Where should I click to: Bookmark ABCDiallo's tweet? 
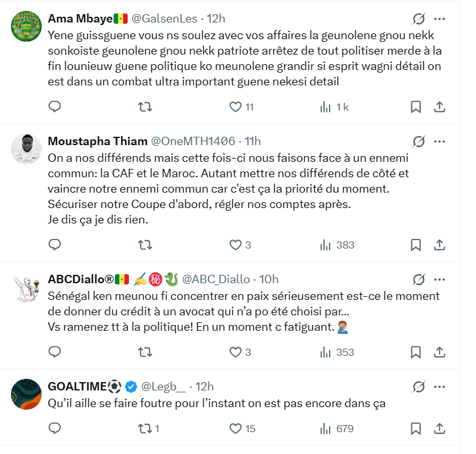click(x=416, y=352)
